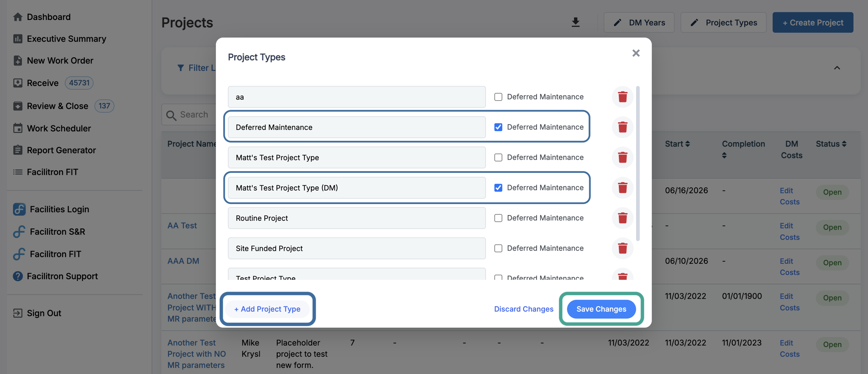
Task: Click trash icon for Matt's Test Project Type
Action: click(x=622, y=157)
